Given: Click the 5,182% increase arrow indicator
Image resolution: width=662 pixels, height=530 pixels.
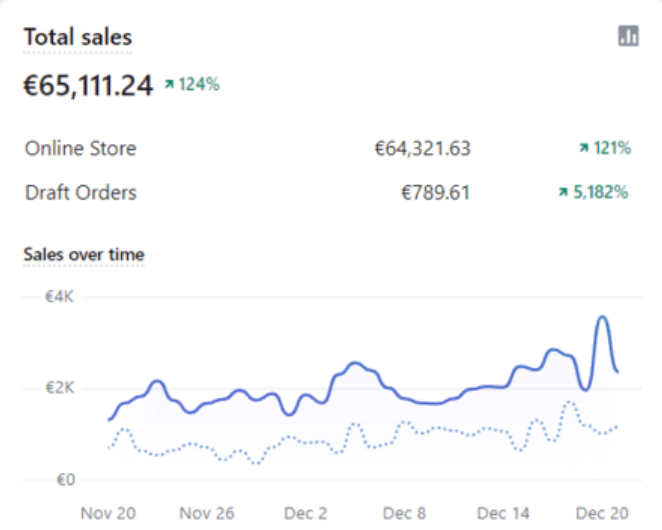Looking at the screenshot, I should pos(565,193).
